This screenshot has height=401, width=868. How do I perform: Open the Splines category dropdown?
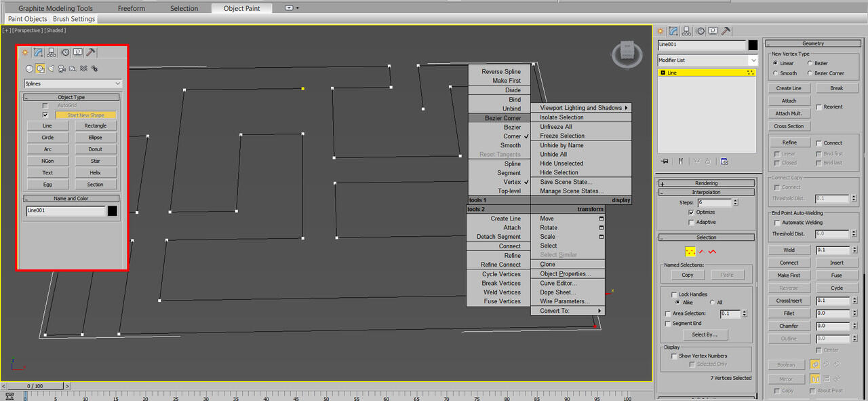click(x=73, y=83)
